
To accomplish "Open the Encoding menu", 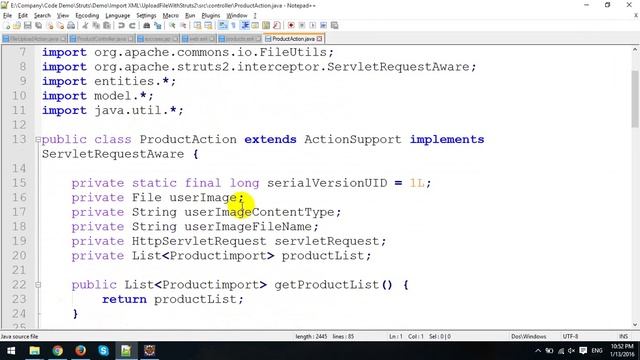I will 87,16.
